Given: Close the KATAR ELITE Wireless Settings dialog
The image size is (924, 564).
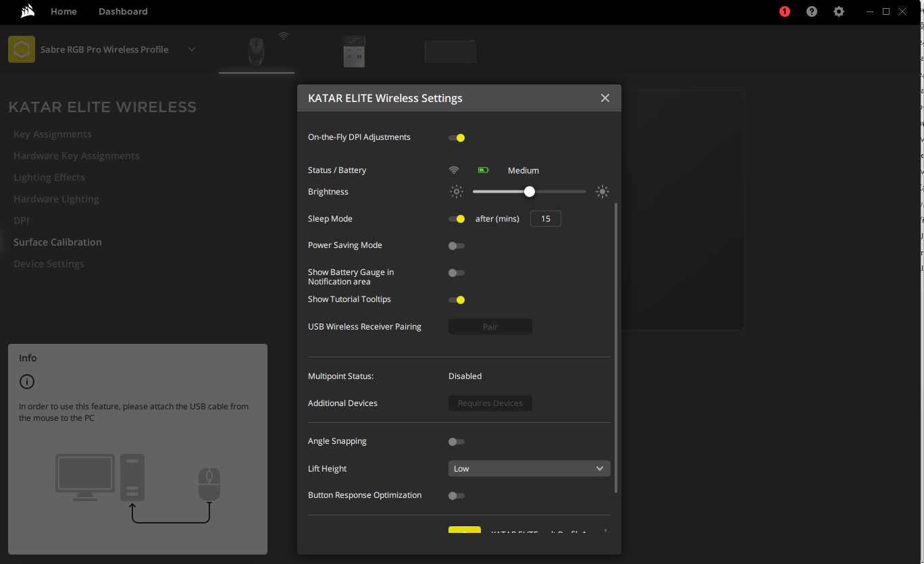Looking at the screenshot, I should click(605, 98).
